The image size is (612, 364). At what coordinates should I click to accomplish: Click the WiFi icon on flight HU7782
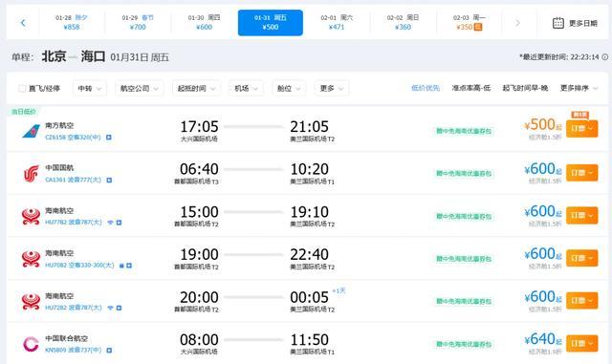tap(111, 223)
